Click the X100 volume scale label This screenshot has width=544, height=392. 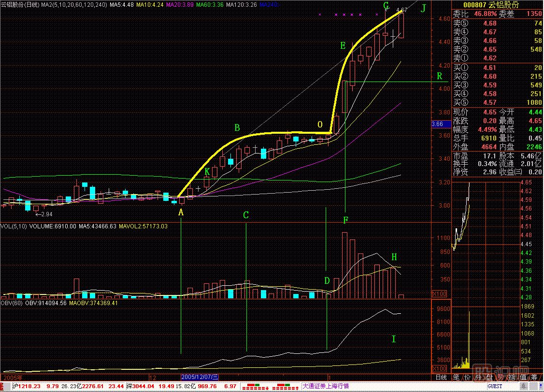(438, 294)
